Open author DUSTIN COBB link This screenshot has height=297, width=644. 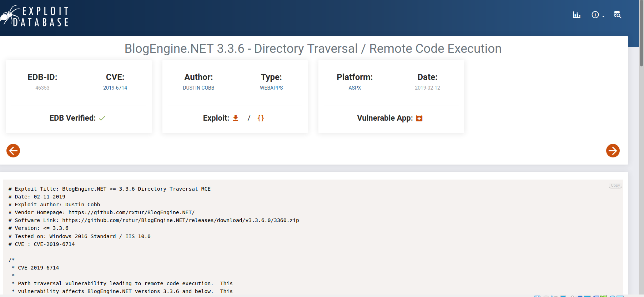pos(198,88)
